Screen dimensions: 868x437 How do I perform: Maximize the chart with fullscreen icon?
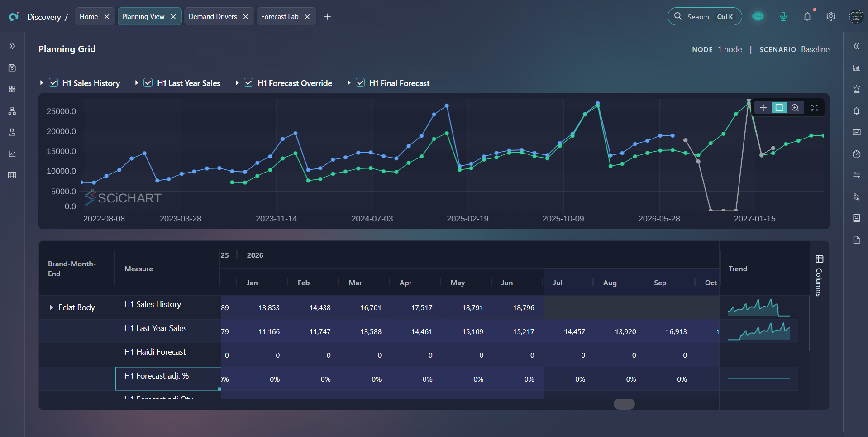point(815,108)
